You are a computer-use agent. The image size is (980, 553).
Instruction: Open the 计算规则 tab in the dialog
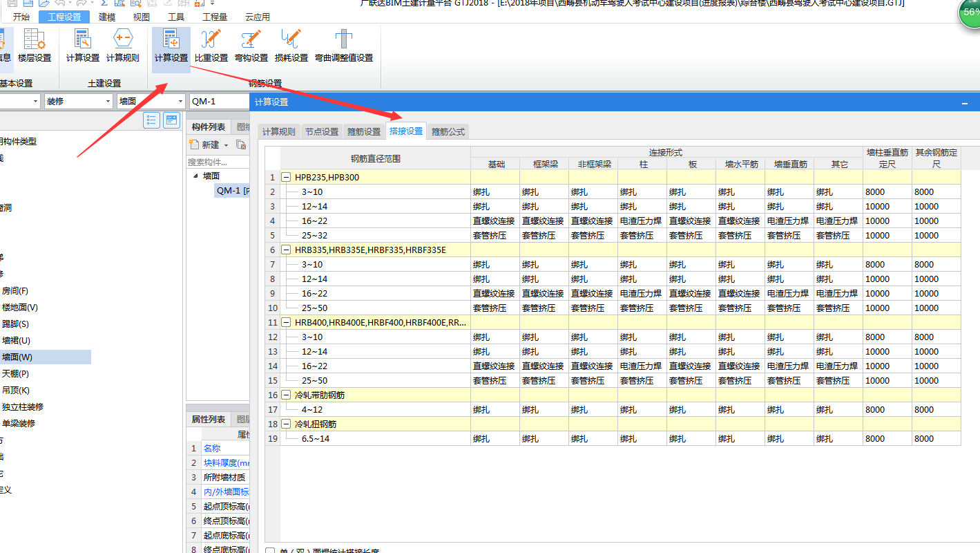click(278, 131)
